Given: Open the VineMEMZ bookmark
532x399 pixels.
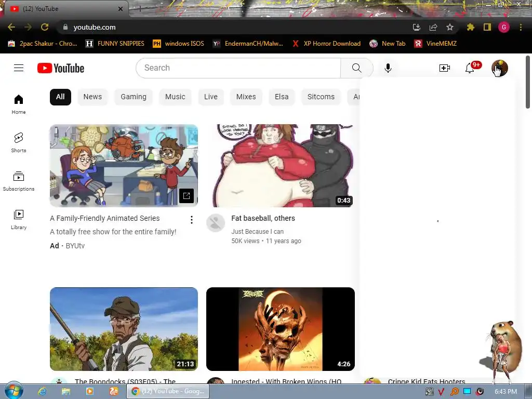Looking at the screenshot, I should 435,44.
